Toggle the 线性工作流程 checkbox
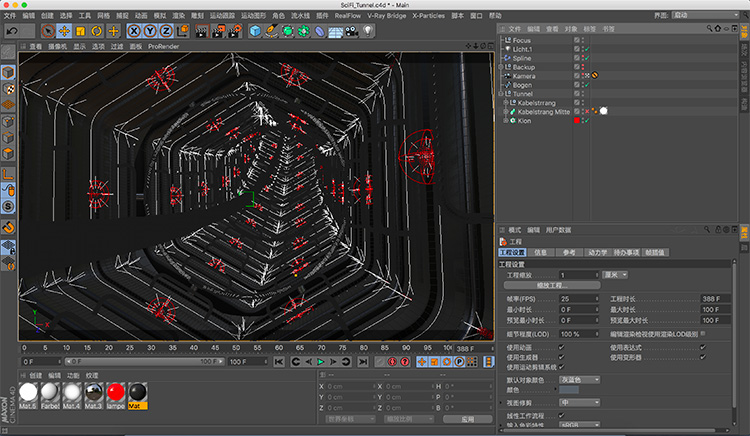The image size is (750, 436). tap(562, 416)
